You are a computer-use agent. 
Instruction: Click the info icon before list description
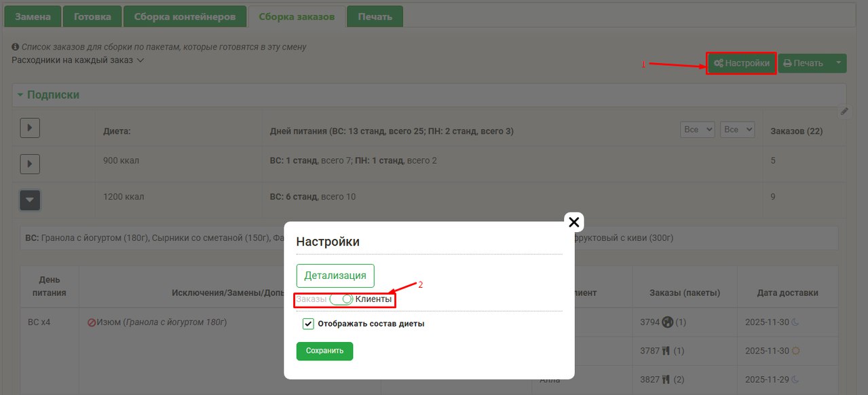[x=15, y=48]
